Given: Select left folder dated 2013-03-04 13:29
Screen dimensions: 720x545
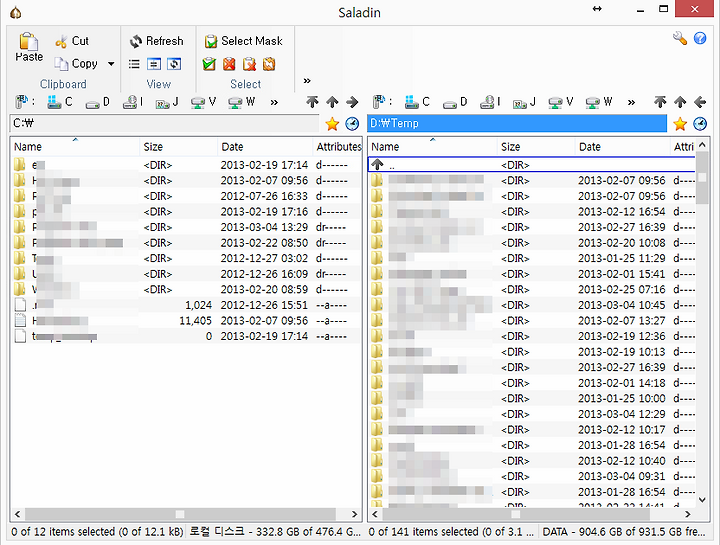Looking at the screenshot, I should click(x=186, y=227).
